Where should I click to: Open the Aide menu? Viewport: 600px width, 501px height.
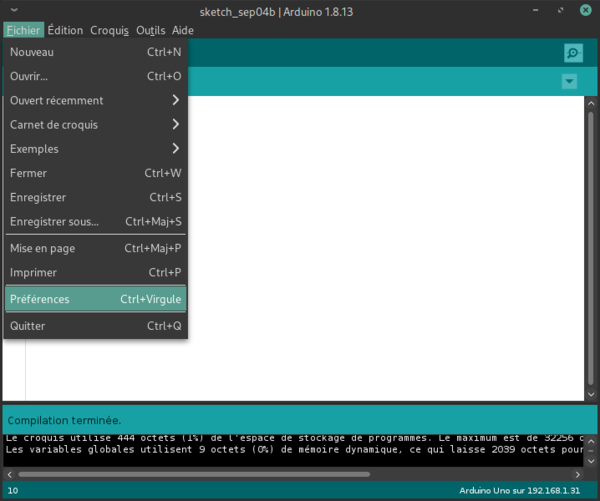(183, 30)
